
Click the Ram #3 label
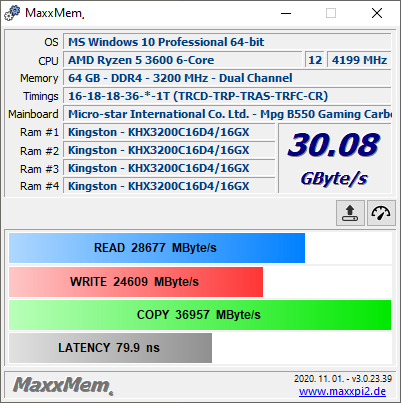click(39, 169)
